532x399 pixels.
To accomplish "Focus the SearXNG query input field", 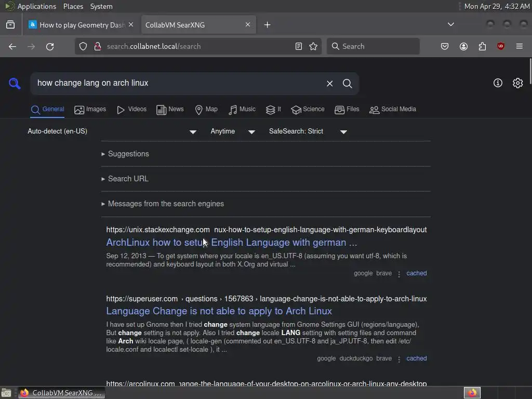I will click(x=178, y=83).
